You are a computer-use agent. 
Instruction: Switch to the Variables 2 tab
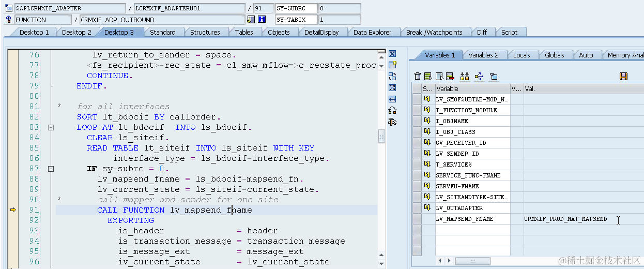click(483, 55)
